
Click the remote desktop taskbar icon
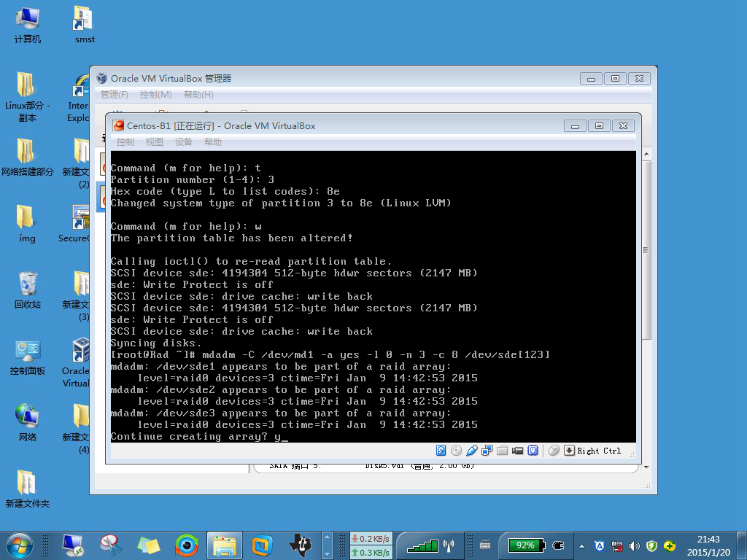[x=73, y=545]
